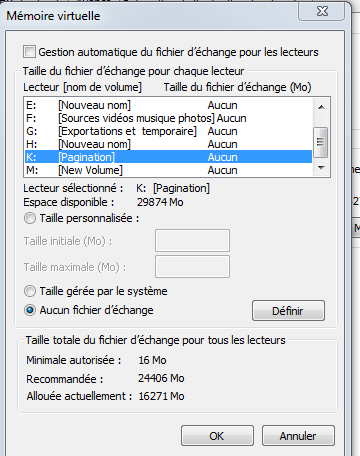Choose Taille gérée par le système
Viewport: 360px width, 456px height.
coord(30,291)
